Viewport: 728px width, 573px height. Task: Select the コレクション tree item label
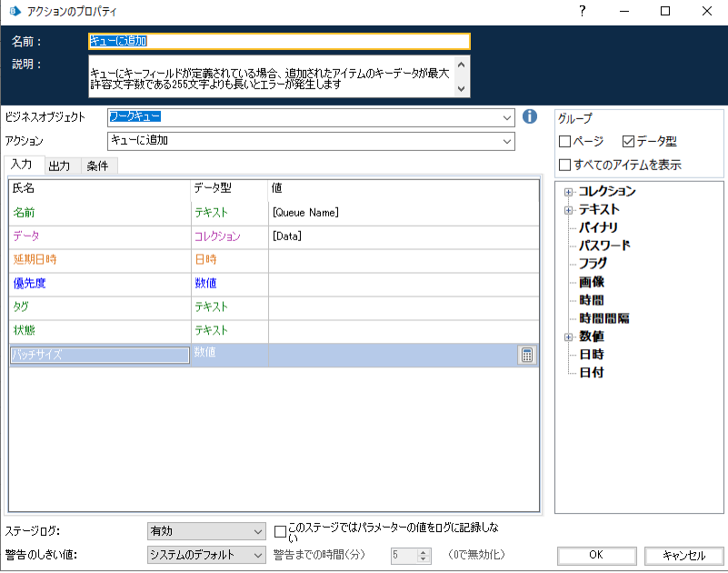click(607, 192)
